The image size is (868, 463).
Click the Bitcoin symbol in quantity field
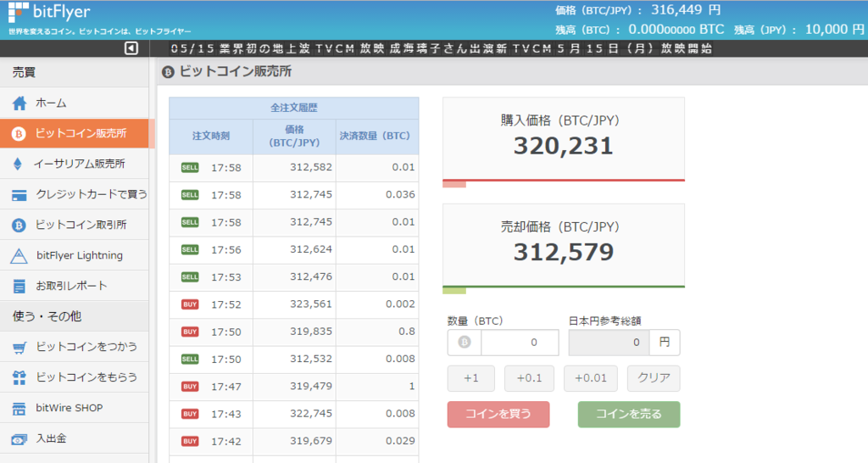465,343
